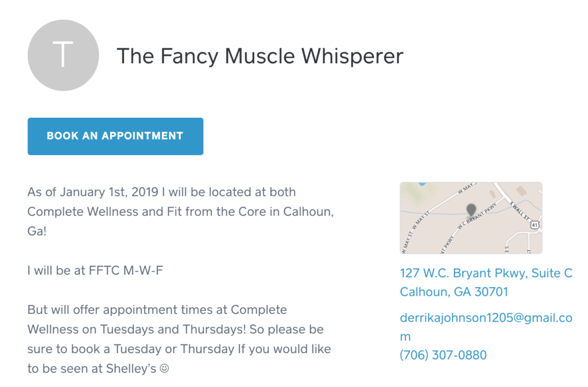Click the gray "T" avatar circle
This screenshot has height=387, width=588.
pos(63,55)
